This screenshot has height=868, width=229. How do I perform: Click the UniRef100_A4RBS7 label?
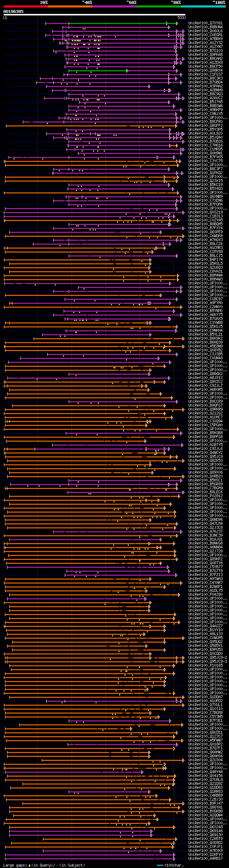[x=205, y=859]
